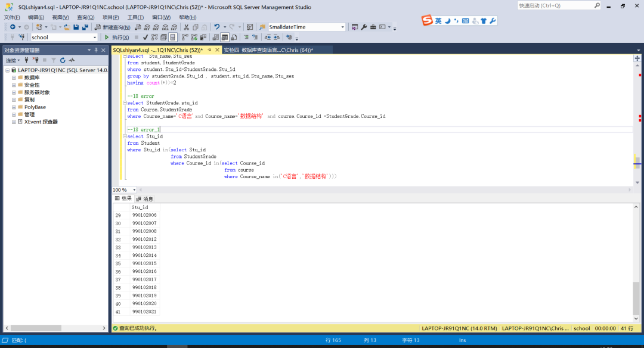Screen dimensions: 644x348
Task: Open the 帮助(H) menu
Action: click(188, 17)
